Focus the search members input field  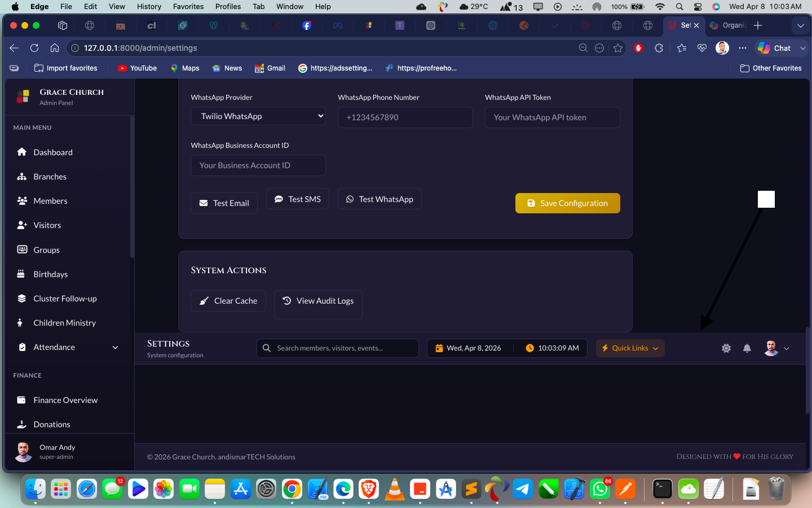tap(344, 348)
